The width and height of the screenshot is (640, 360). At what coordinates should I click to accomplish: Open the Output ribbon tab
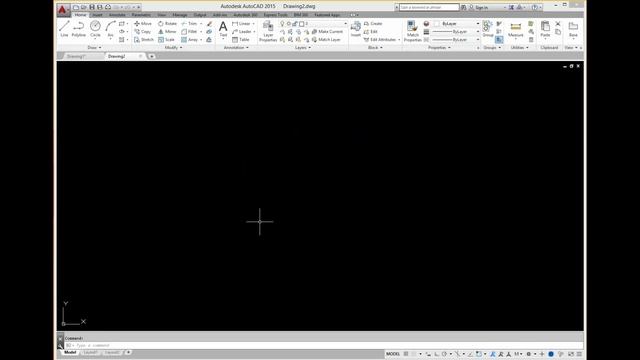[x=200, y=15]
